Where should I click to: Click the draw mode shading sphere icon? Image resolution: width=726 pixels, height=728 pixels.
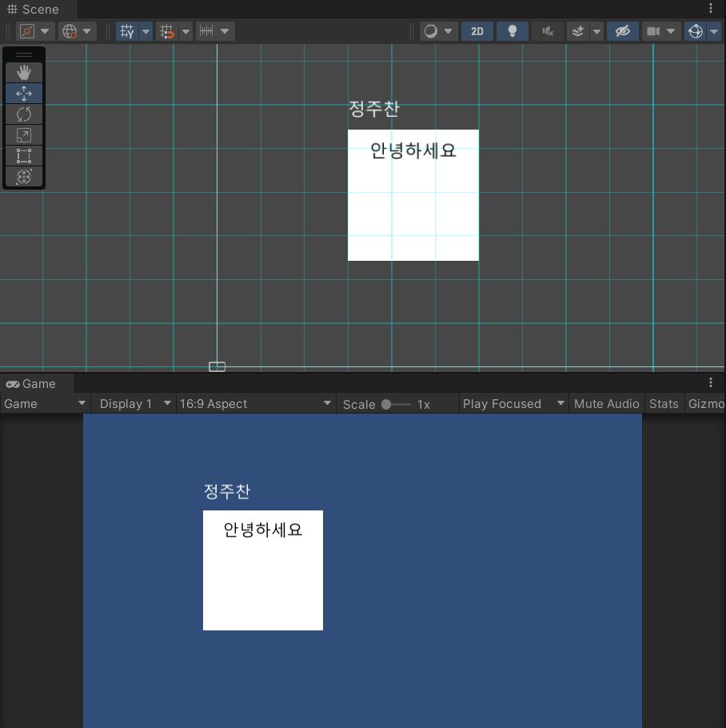coord(431,31)
